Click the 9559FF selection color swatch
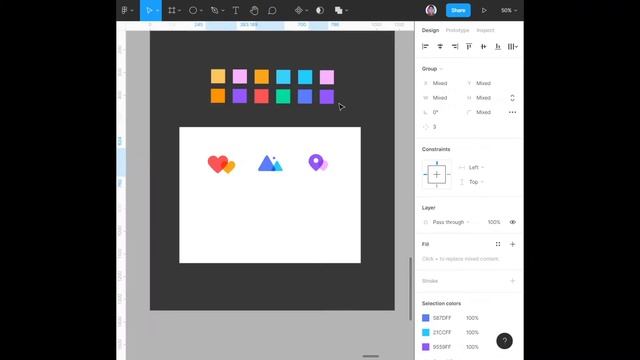 (426, 347)
